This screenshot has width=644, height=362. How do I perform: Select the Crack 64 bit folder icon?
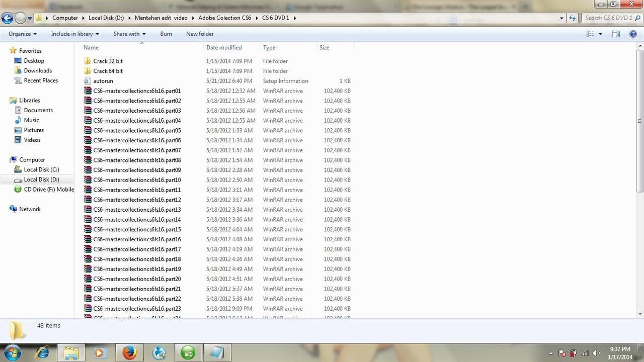(88, 71)
